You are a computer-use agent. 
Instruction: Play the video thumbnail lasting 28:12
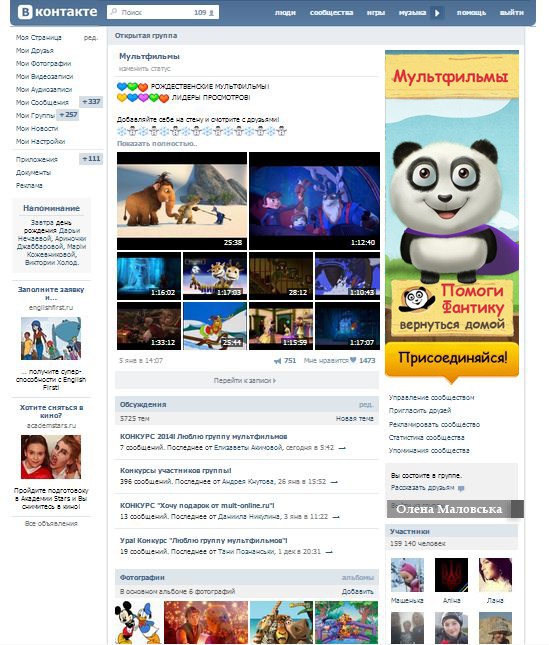click(281, 276)
